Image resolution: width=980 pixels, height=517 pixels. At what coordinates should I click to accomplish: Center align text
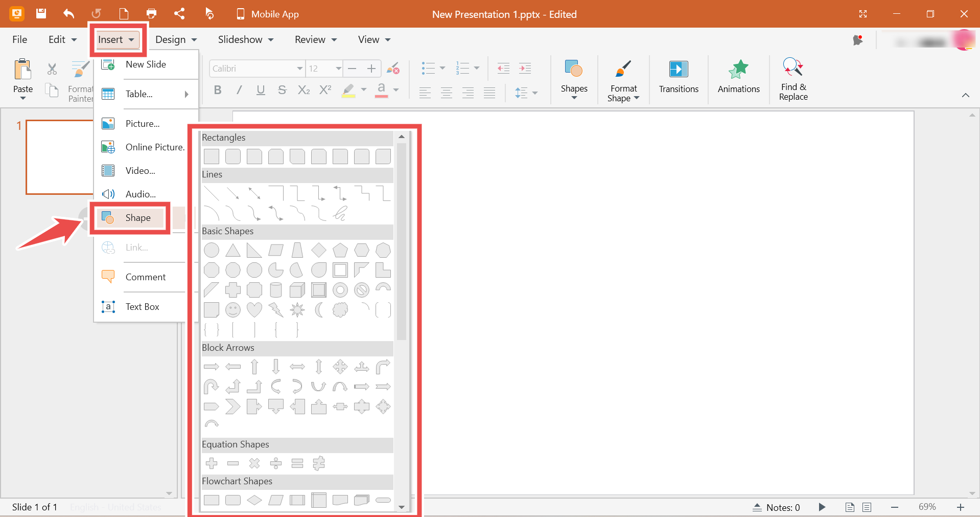446,93
